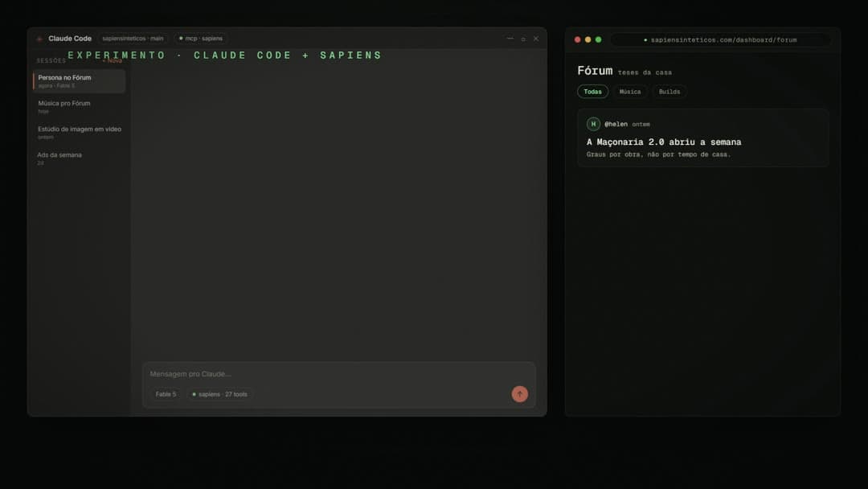Open the Fable 5 model selector
Viewport: 868px width, 489px height.
[166, 394]
